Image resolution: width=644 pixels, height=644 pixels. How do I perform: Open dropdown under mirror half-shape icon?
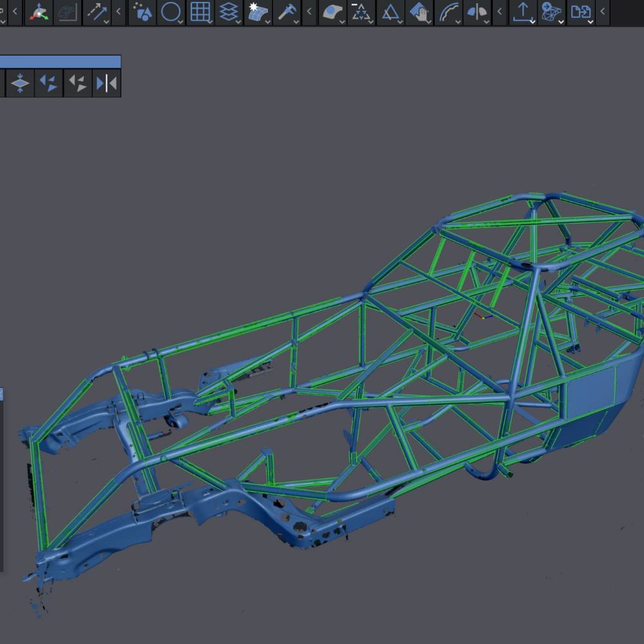486,21
